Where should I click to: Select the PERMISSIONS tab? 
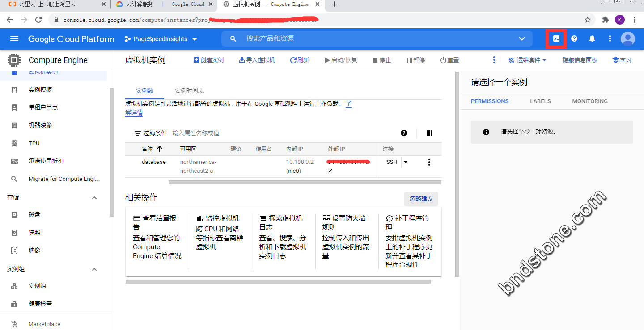[x=490, y=101]
